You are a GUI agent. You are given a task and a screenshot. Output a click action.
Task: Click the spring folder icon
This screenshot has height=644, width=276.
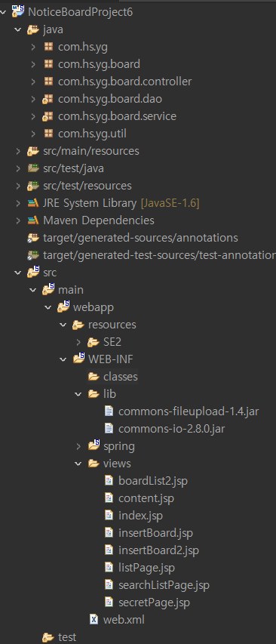94,445
